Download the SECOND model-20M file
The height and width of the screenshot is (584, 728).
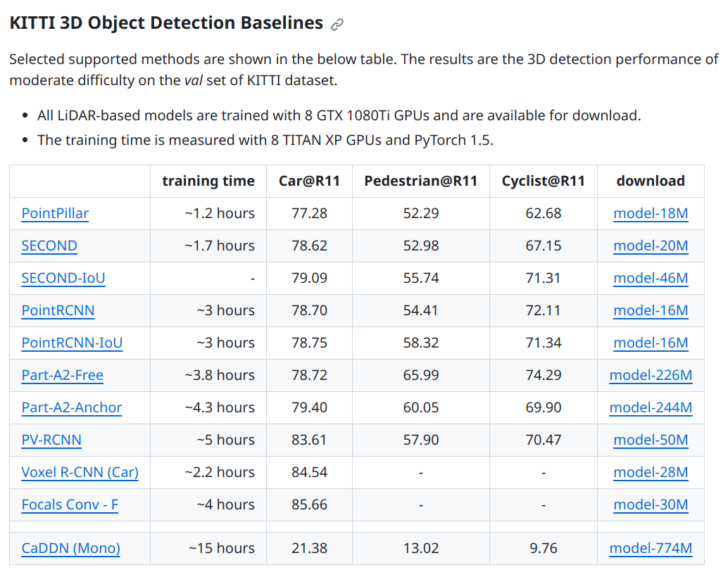pos(651,246)
